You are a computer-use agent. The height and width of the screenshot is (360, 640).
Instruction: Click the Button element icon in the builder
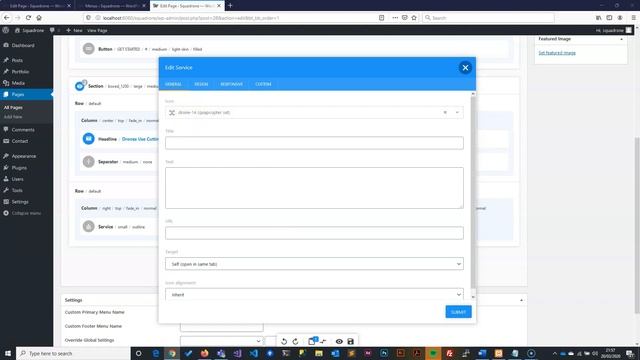89,49
